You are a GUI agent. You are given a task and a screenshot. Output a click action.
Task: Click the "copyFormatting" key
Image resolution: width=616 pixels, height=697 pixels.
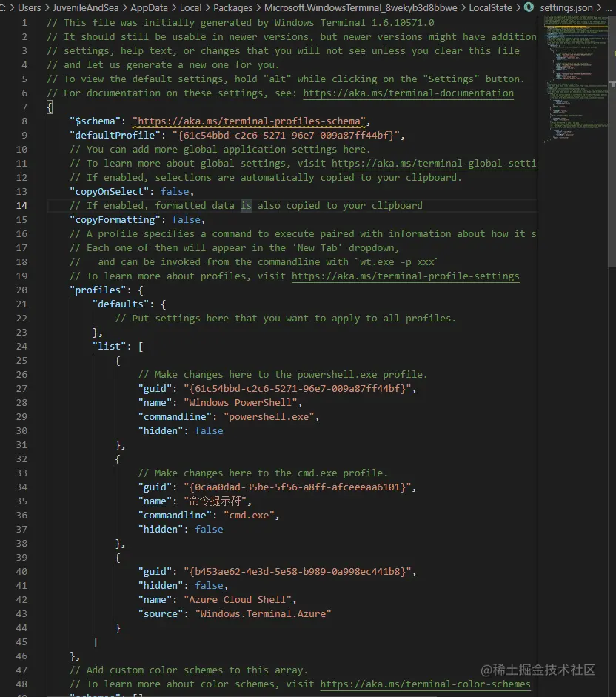point(115,219)
